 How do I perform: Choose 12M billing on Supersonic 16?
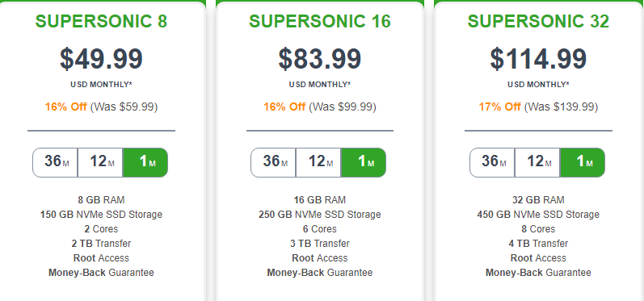pos(318,162)
